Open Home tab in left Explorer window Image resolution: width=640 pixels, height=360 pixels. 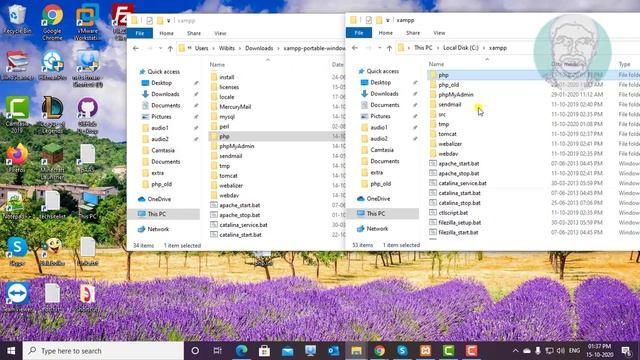click(166, 33)
